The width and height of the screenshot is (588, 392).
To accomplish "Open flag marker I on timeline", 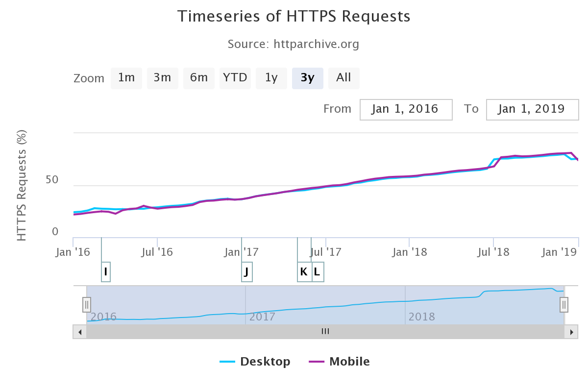I will tap(106, 272).
